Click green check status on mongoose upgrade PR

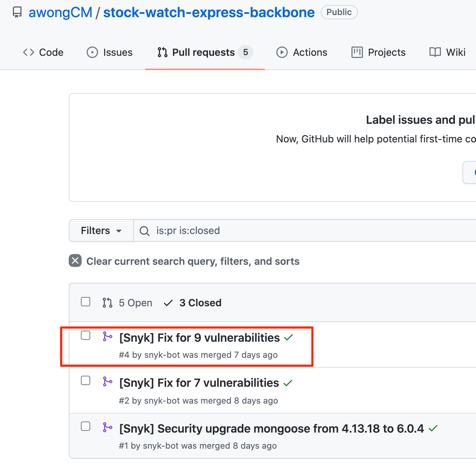point(433,428)
